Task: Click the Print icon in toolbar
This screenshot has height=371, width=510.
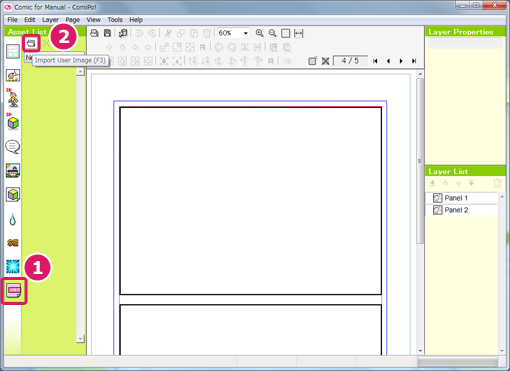Action: 94,33
